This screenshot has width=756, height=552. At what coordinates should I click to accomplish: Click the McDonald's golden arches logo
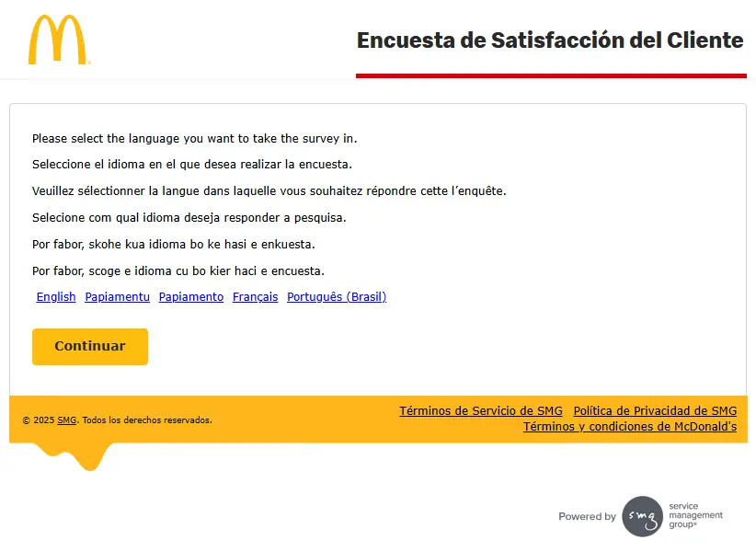58,40
